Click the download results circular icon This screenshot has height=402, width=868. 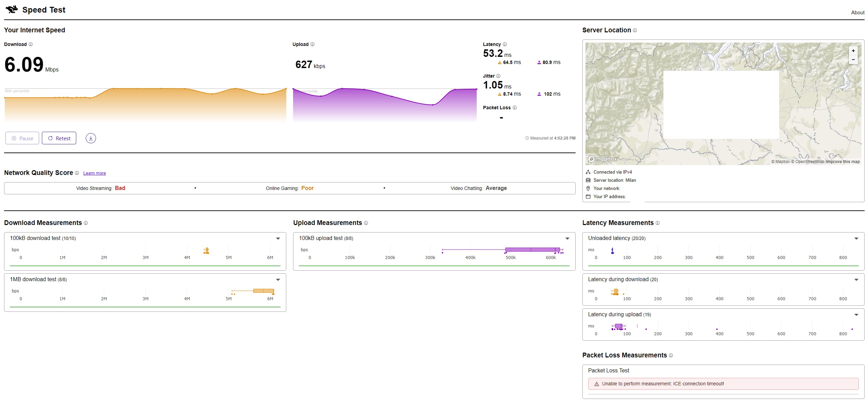coord(91,138)
